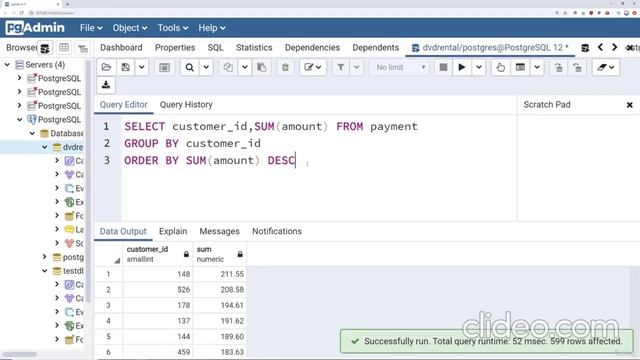Click the Browser View Data grid icon
The height and width of the screenshot is (360, 640).
64,48
